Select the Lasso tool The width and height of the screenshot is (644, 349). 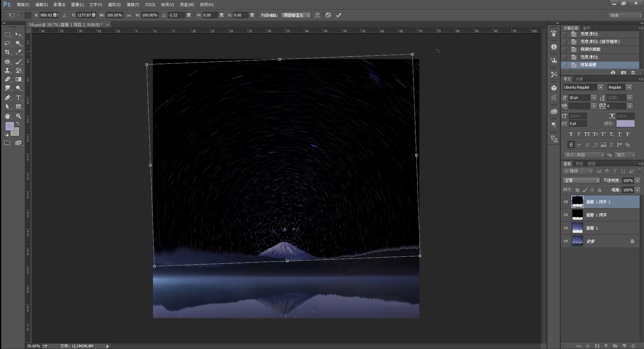pyautogui.click(x=7, y=43)
